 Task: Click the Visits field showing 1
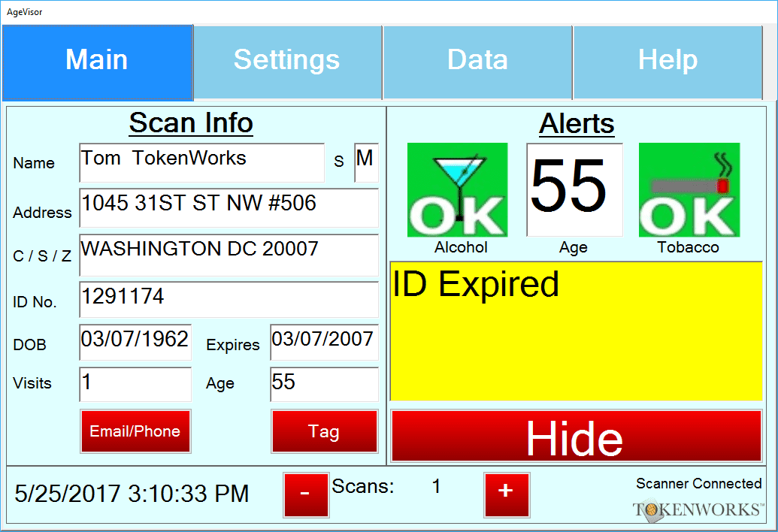(135, 384)
